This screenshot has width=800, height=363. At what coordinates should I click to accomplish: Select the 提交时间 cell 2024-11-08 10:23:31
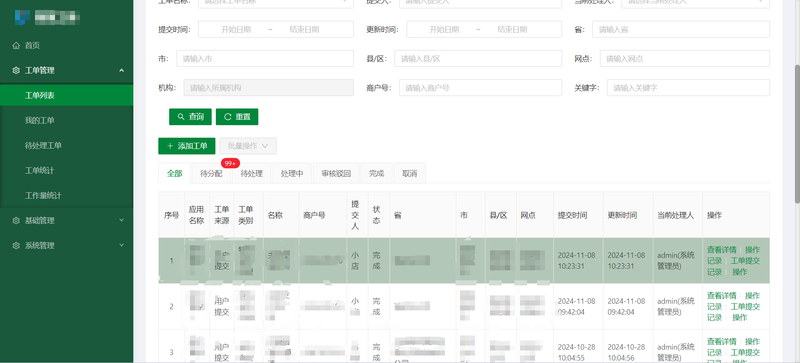[x=577, y=260]
